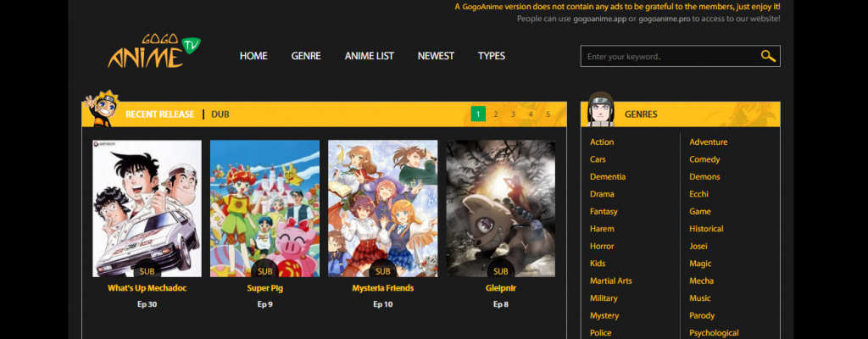Select the Fantasy genre

tap(604, 211)
